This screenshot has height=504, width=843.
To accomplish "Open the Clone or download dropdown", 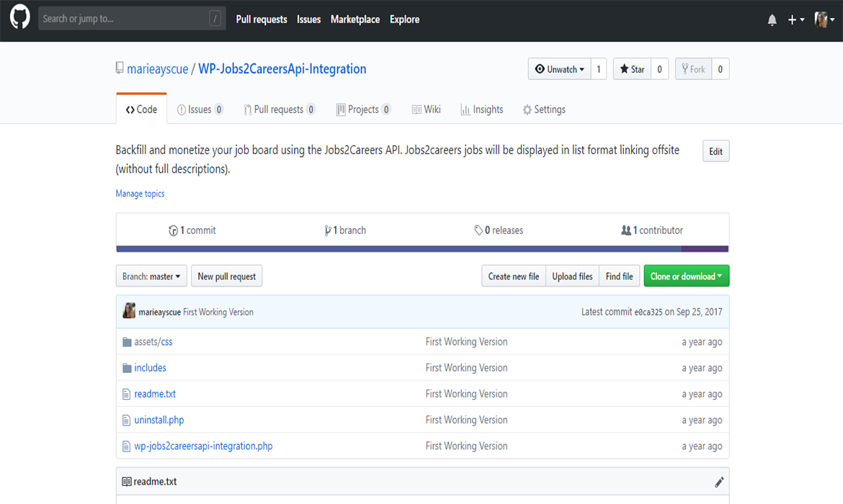I will [686, 275].
